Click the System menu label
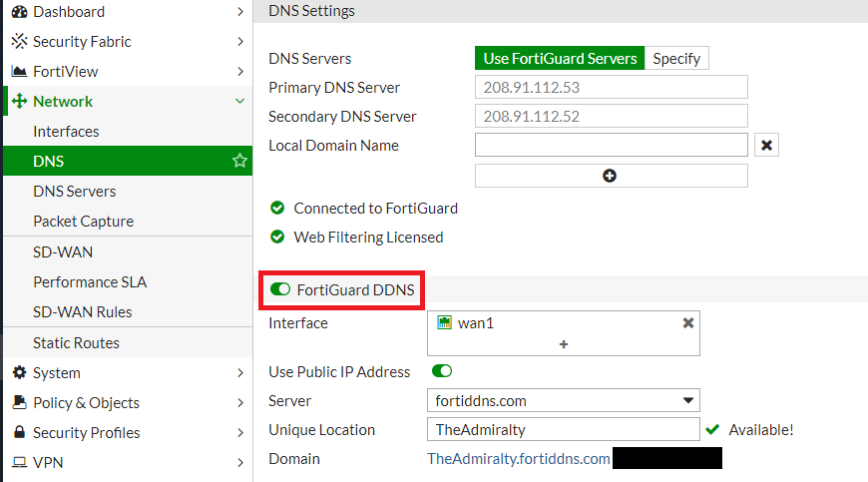 tap(57, 373)
